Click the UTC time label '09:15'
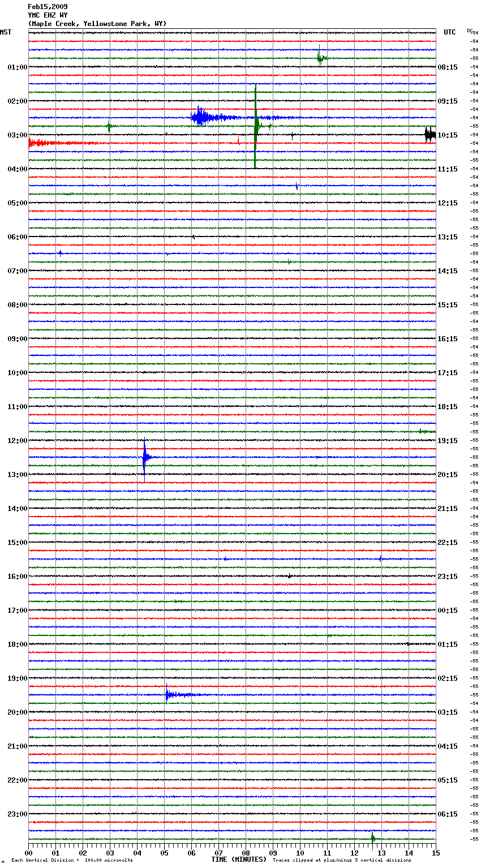The height and width of the screenshot is (868, 481). (448, 101)
